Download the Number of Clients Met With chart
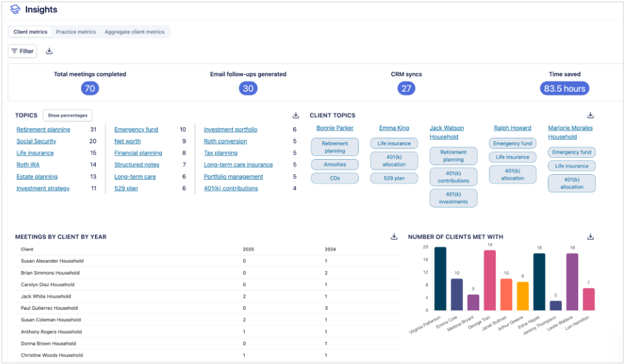This screenshot has height=364, width=626. pyautogui.click(x=590, y=237)
